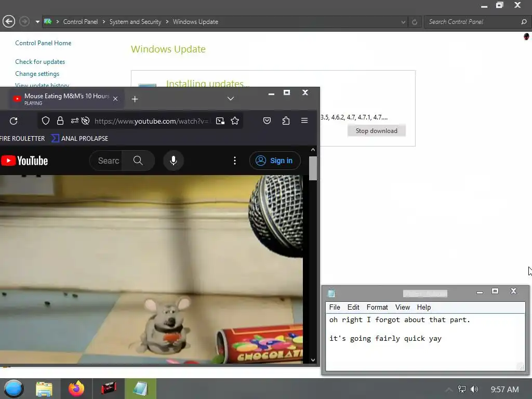Click the Notepad title bar icon
Screen dimensions: 532x399
[x=331, y=293]
